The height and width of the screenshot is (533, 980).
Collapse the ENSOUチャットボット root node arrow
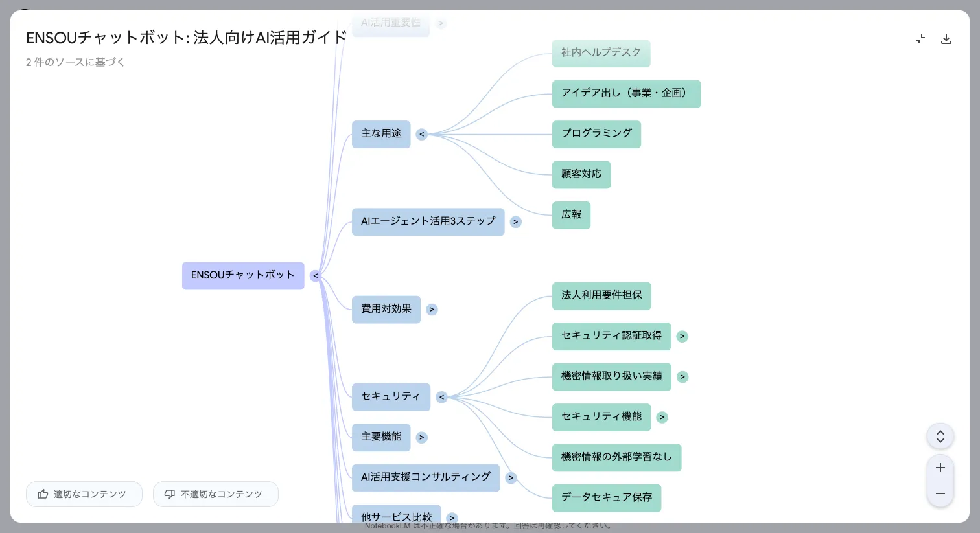coord(316,276)
